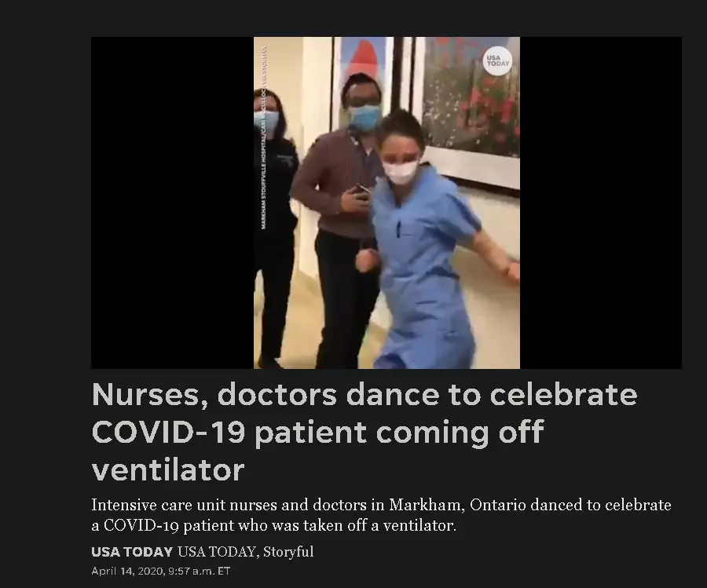Click the phone held in the man's hand
Image resolution: width=707 pixels, height=588 pixels.
(361, 190)
